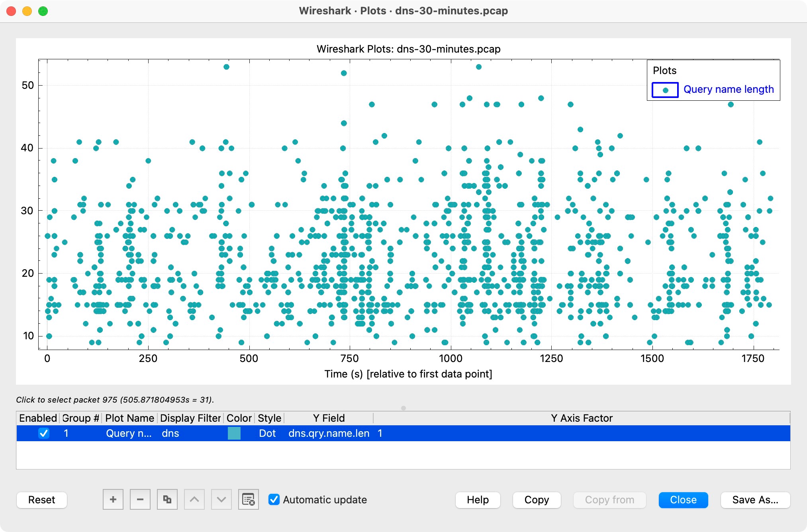The image size is (807, 532).
Task: Click the Query name length legend marker
Action: click(665, 90)
